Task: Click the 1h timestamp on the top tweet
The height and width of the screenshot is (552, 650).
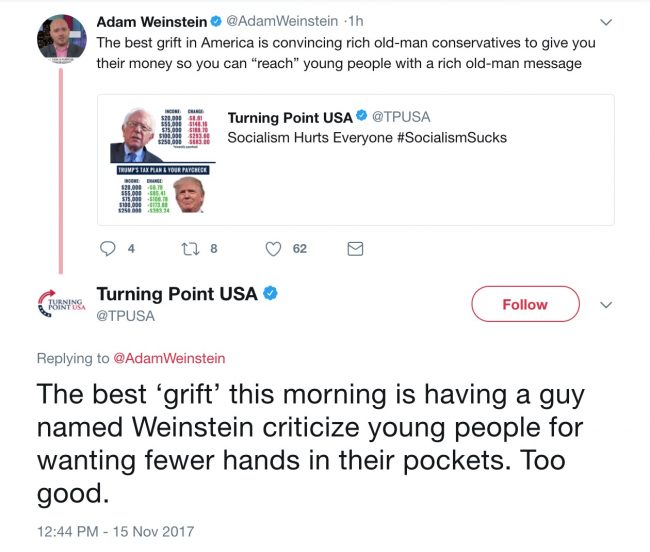Action: point(353,22)
